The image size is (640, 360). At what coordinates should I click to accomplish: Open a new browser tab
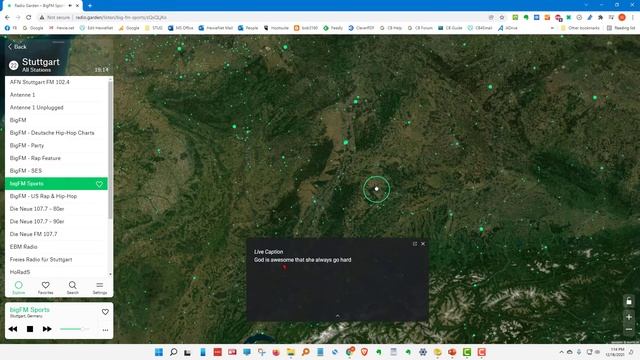point(90,6)
